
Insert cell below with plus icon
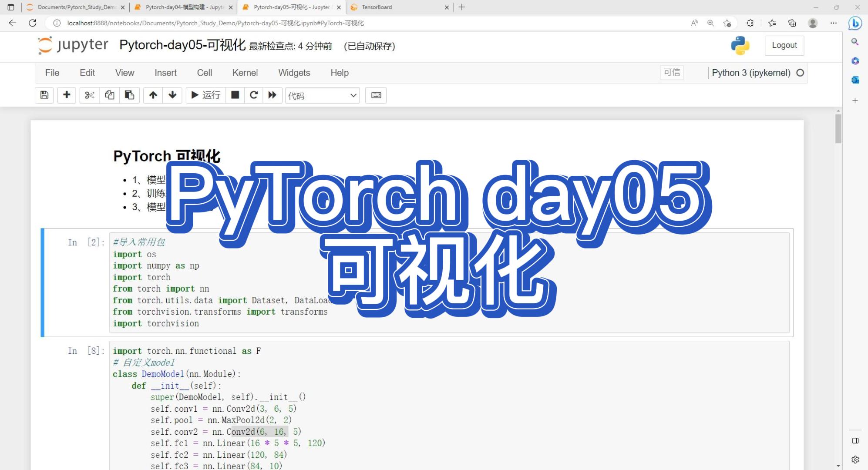[x=67, y=95]
